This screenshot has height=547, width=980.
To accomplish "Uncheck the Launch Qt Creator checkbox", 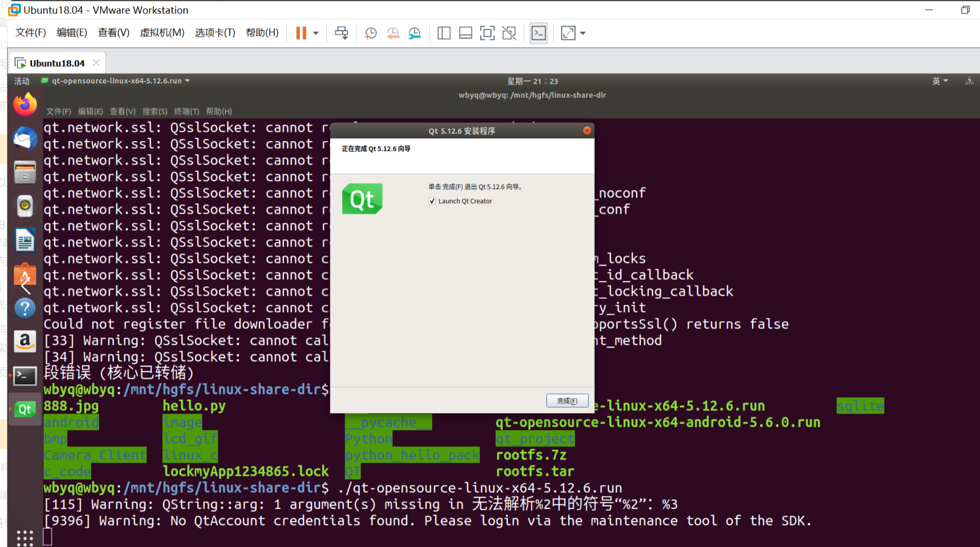I will 432,201.
